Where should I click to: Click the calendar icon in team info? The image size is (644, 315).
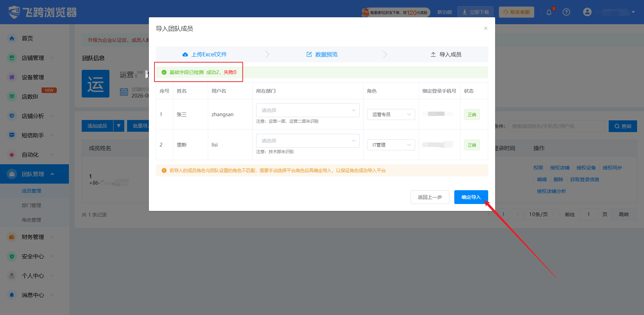(124, 92)
